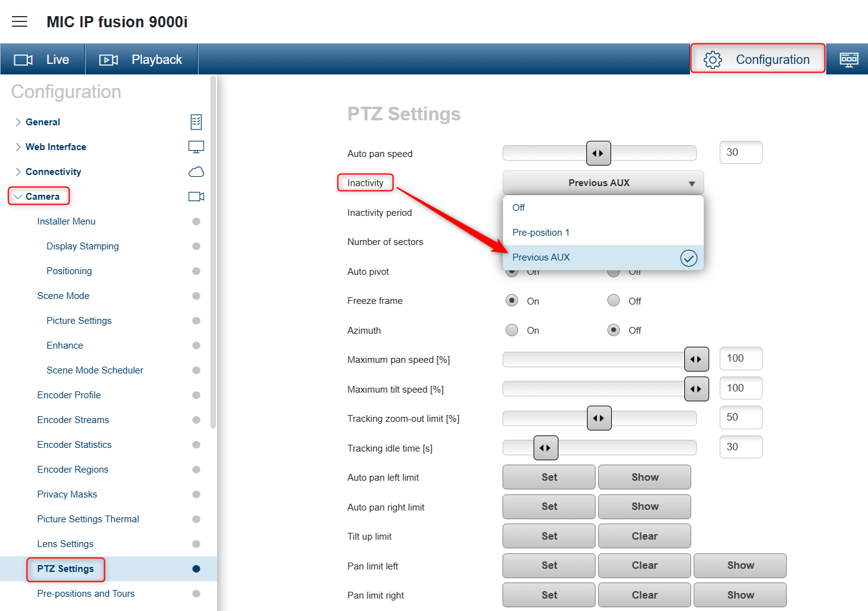
Task: Click the status dot for Picture Settings
Action: click(196, 321)
